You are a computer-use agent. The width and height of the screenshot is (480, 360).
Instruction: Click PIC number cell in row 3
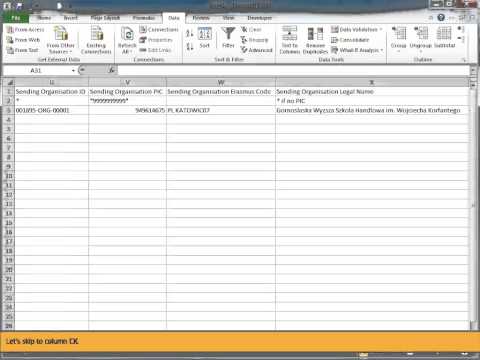point(127,110)
